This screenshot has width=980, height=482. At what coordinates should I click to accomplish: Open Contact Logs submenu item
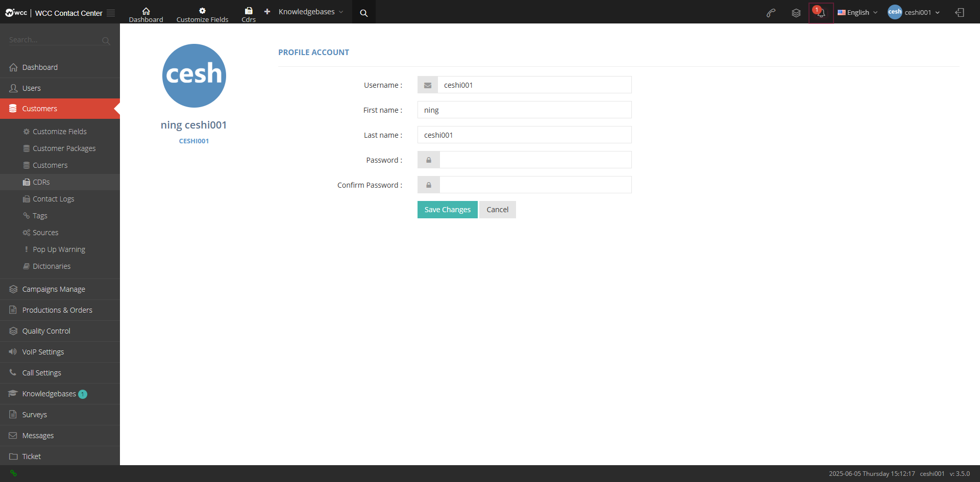[60, 199]
